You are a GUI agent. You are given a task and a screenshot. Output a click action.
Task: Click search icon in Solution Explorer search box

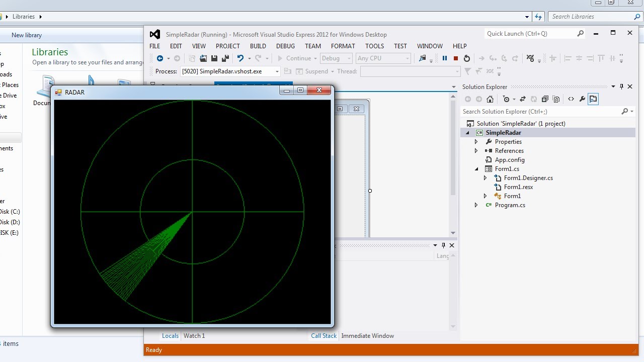click(x=624, y=112)
